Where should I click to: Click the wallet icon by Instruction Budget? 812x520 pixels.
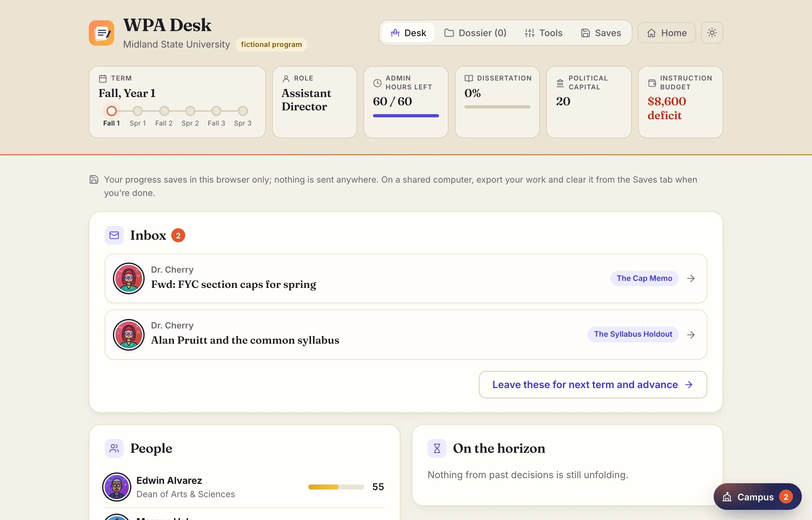pos(652,83)
